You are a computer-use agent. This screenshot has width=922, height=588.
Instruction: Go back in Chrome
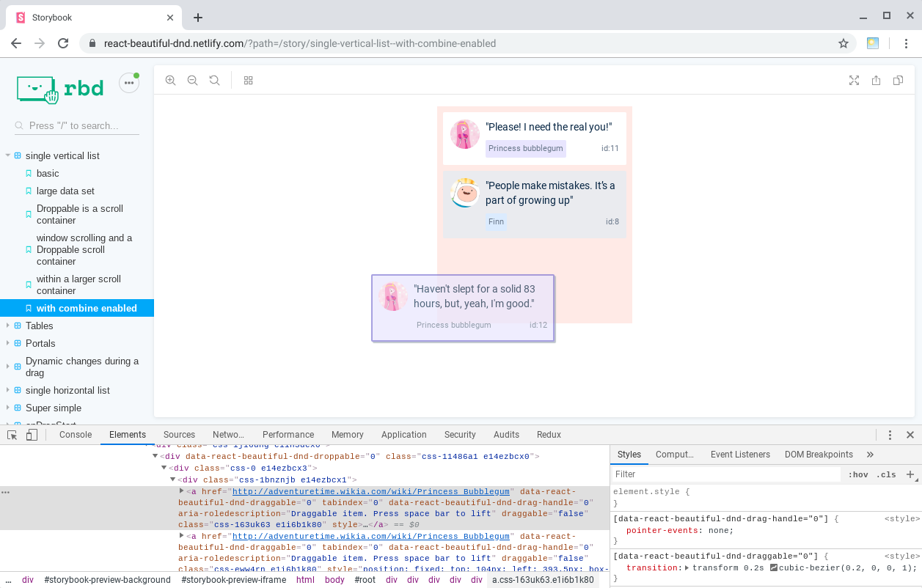16,43
